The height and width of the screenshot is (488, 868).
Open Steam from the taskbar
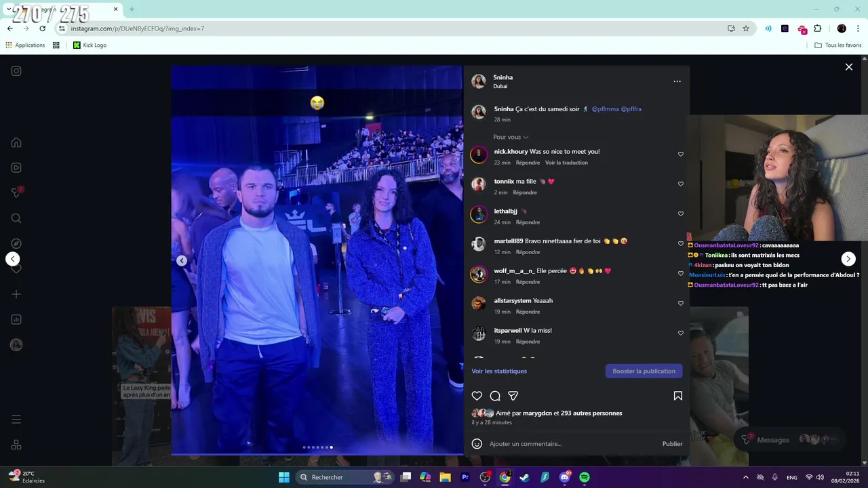(x=525, y=477)
